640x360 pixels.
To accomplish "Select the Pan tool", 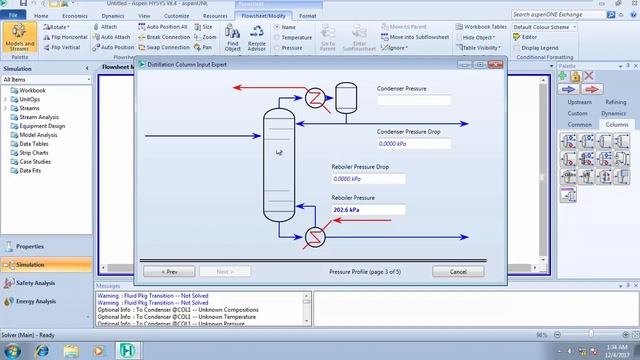I will tap(203, 47).
